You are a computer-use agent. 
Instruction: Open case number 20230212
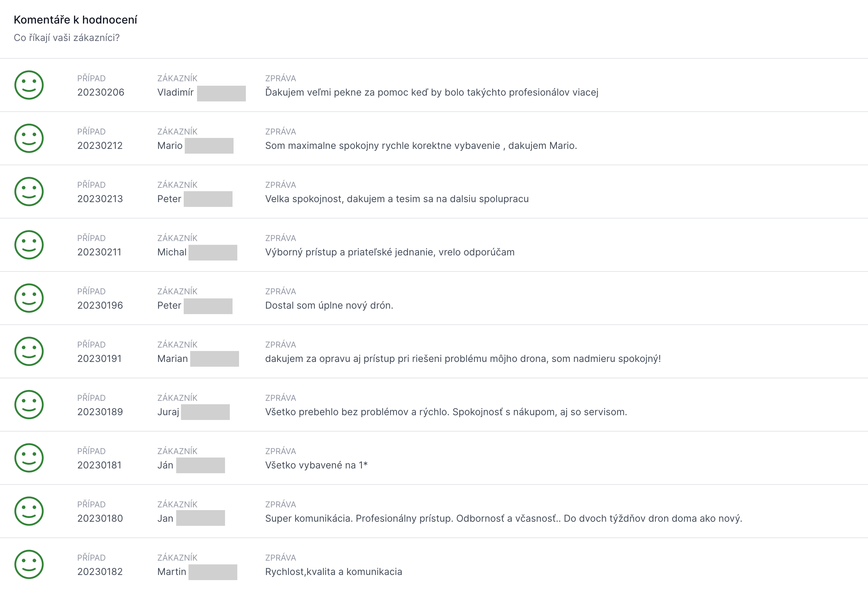pyautogui.click(x=100, y=146)
